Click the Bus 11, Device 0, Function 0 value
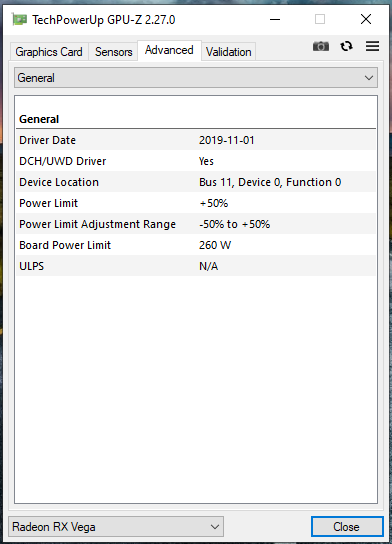 pos(270,182)
